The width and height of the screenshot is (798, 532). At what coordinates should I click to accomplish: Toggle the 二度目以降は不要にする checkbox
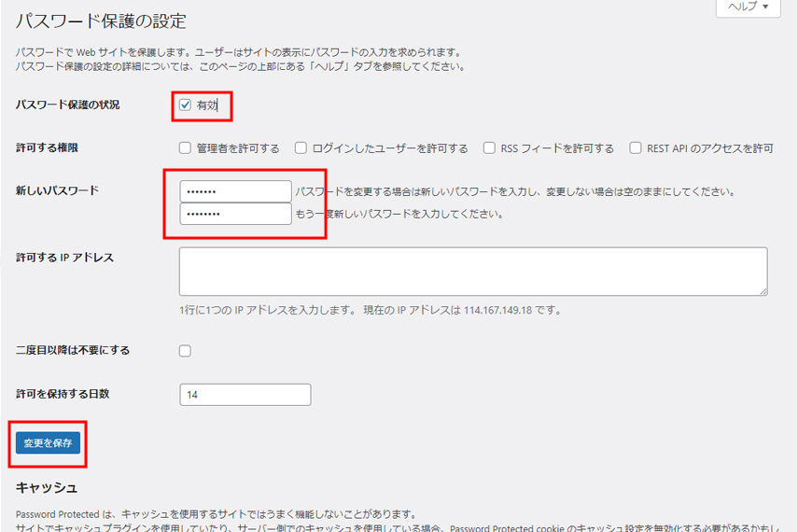pyautogui.click(x=185, y=351)
